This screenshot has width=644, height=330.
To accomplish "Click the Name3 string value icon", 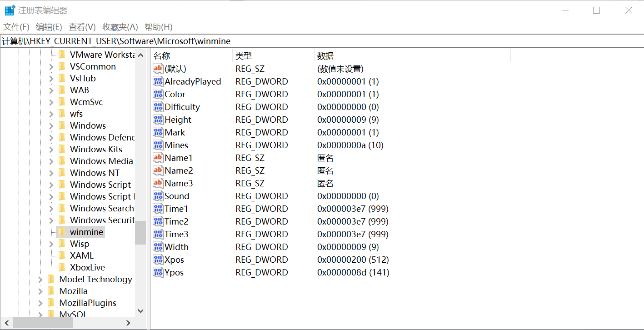I will click(158, 183).
